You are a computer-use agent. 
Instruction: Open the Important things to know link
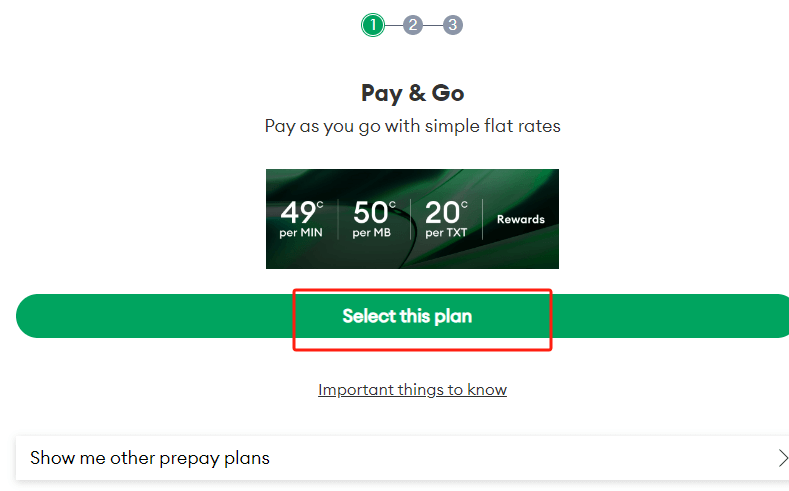point(412,390)
